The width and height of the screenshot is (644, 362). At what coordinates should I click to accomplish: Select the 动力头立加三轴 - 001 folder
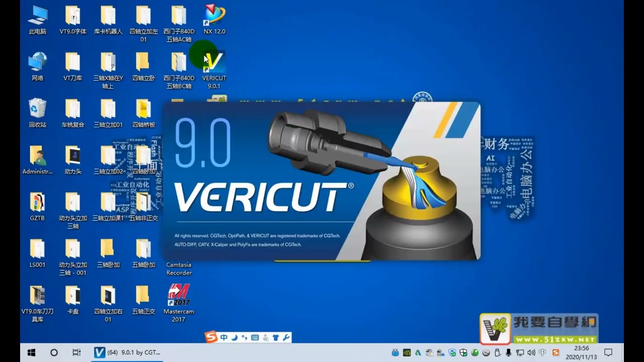[x=73, y=257]
